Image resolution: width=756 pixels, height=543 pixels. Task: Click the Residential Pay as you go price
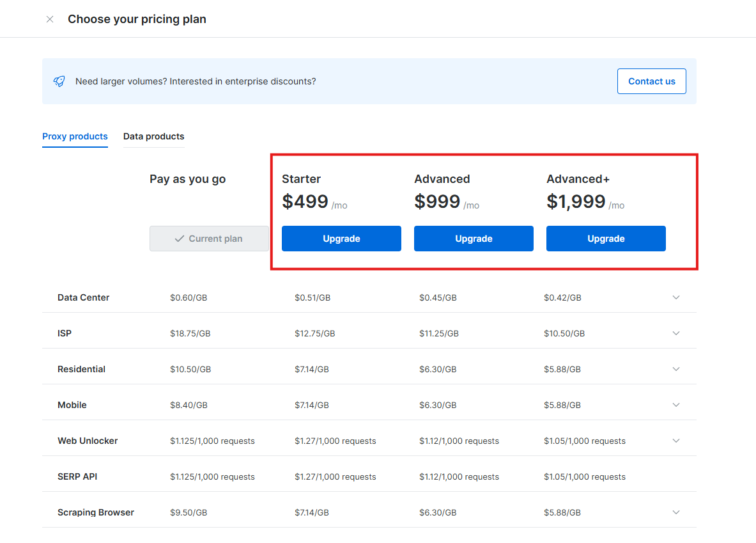[191, 369]
